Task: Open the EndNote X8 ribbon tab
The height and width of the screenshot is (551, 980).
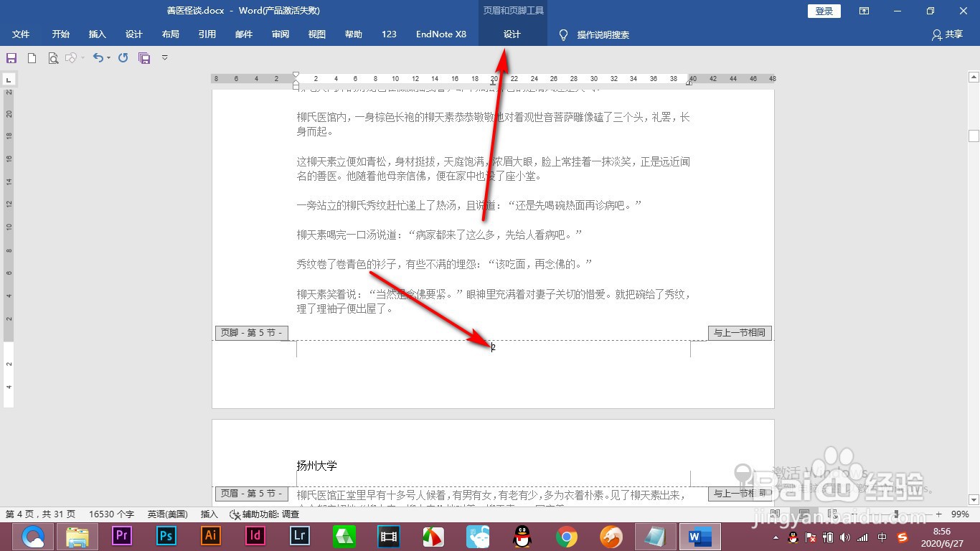Action: (441, 34)
